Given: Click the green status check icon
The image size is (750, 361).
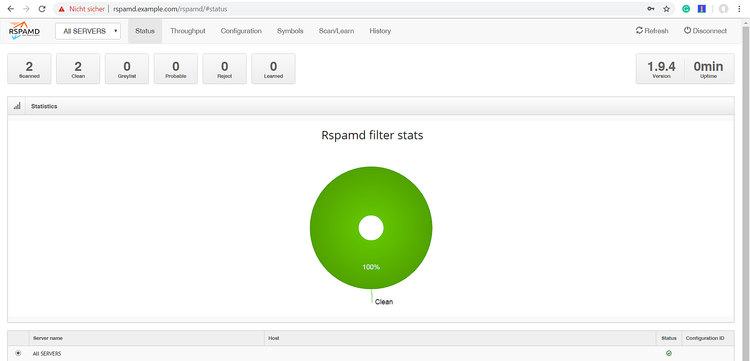Looking at the screenshot, I should click(669, 353).
